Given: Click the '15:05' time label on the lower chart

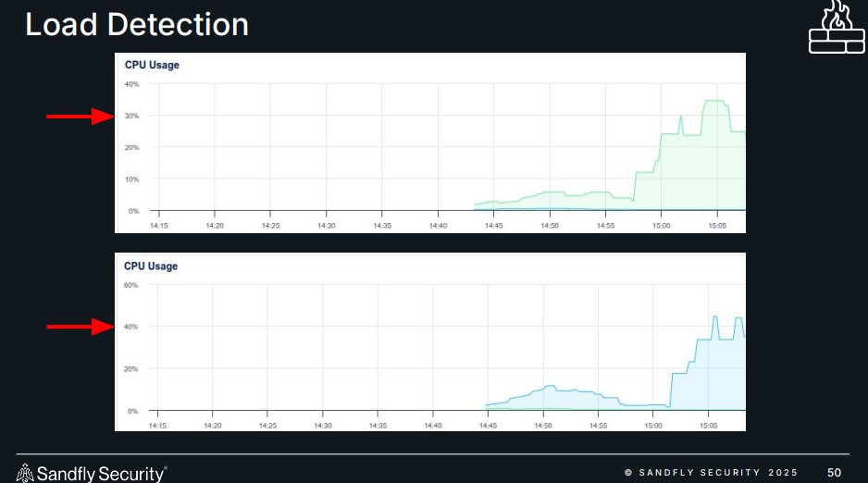Looking at the screenshot, I should tap(708, 426).
